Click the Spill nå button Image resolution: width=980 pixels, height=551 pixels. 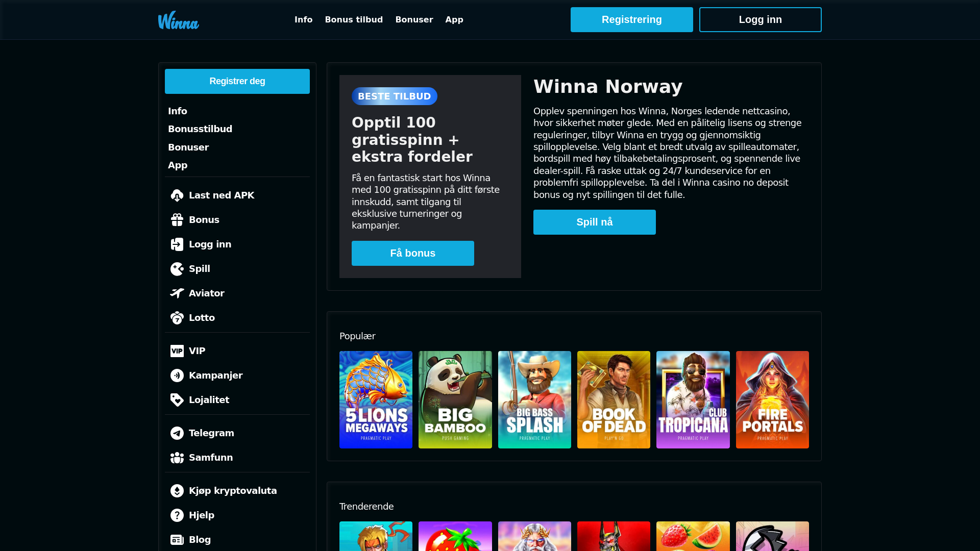(x=595, y=222)
